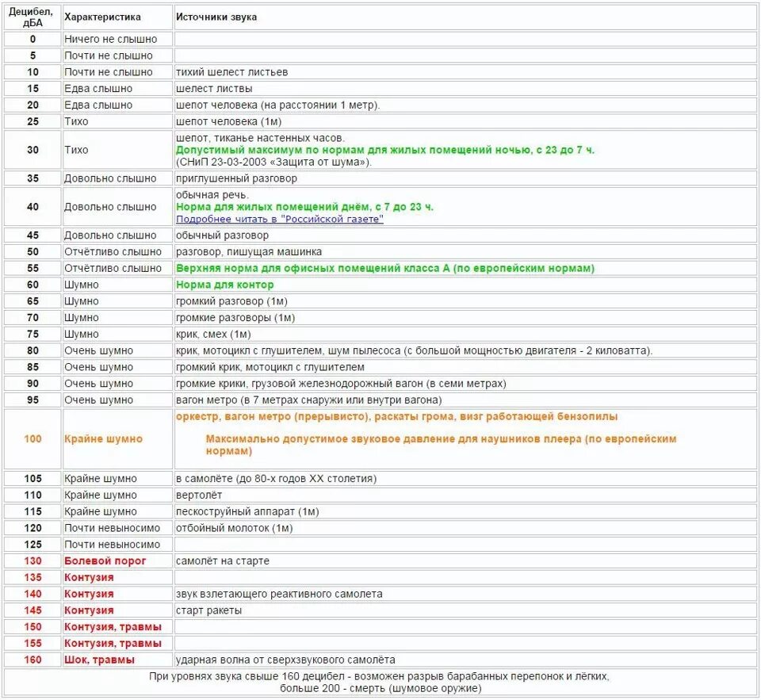Click the "Норма для контор" text
Screen dimensions: 761x700
224,285
